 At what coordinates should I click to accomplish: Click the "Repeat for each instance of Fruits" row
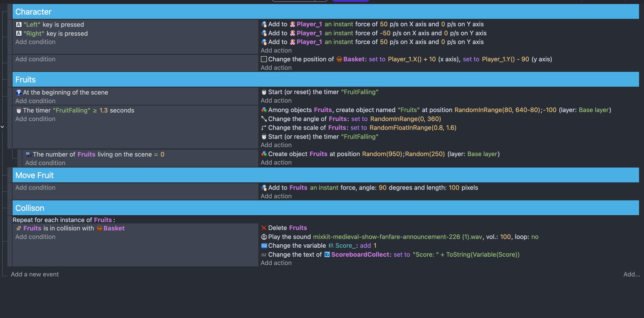point(64,220)
